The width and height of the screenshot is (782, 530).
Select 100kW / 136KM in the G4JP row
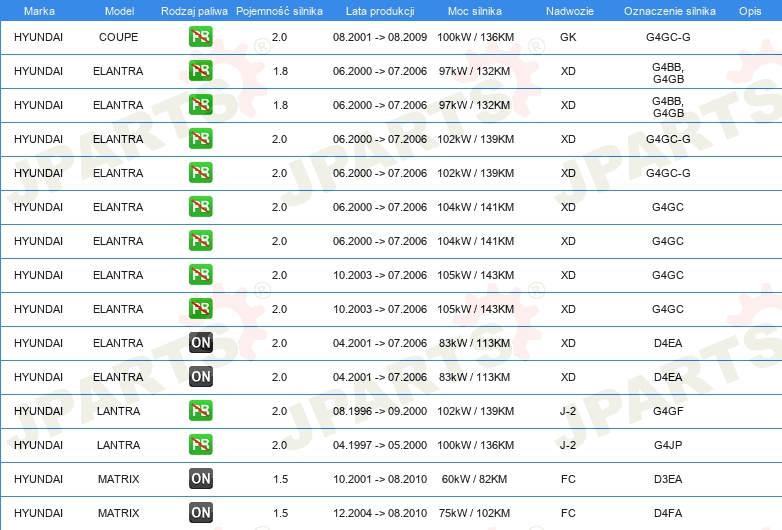(475, 445)
